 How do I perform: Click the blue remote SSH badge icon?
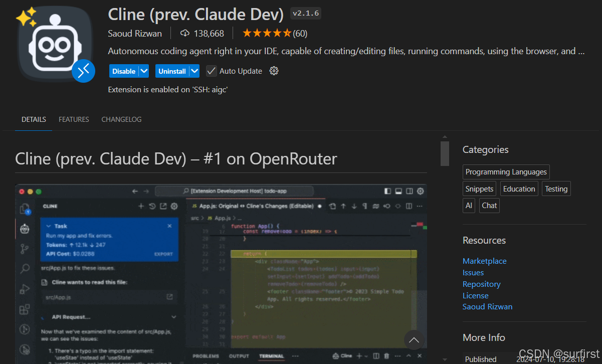click(x=83, y=71)
